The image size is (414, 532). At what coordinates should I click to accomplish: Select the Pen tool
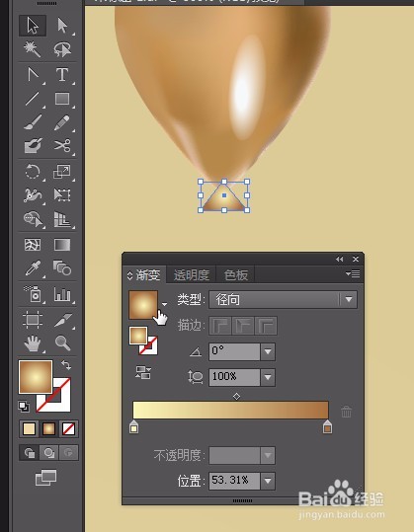coord(33,74)
